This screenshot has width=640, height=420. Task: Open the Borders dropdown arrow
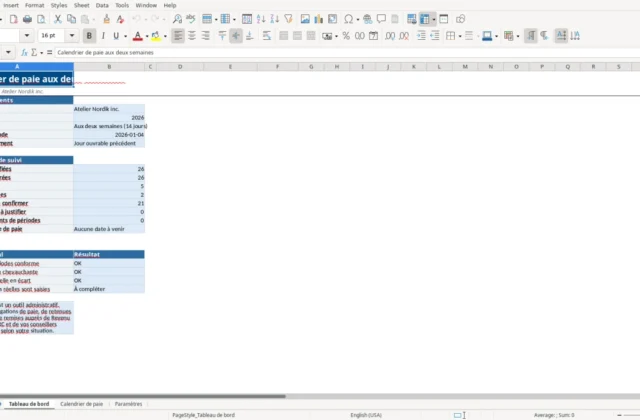[x=460, y=36]
